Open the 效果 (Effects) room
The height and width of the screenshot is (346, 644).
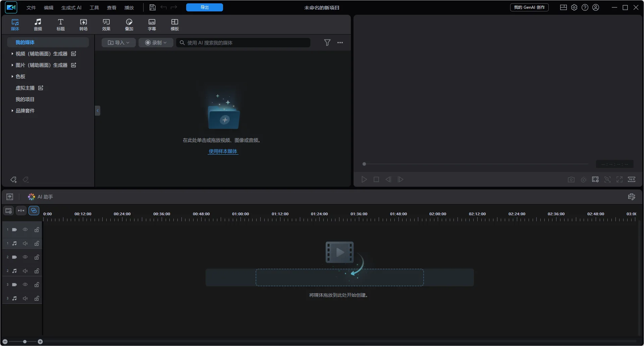[106, 25]
